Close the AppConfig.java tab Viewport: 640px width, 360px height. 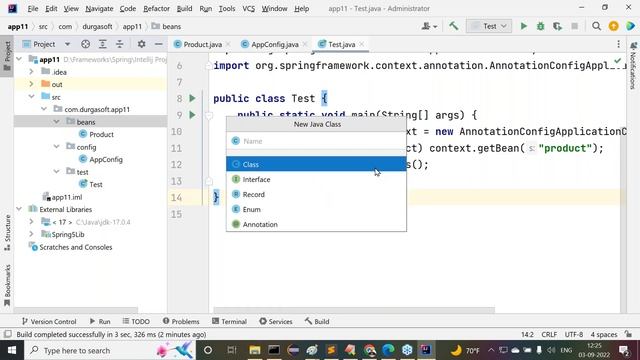tap(304, 44)
